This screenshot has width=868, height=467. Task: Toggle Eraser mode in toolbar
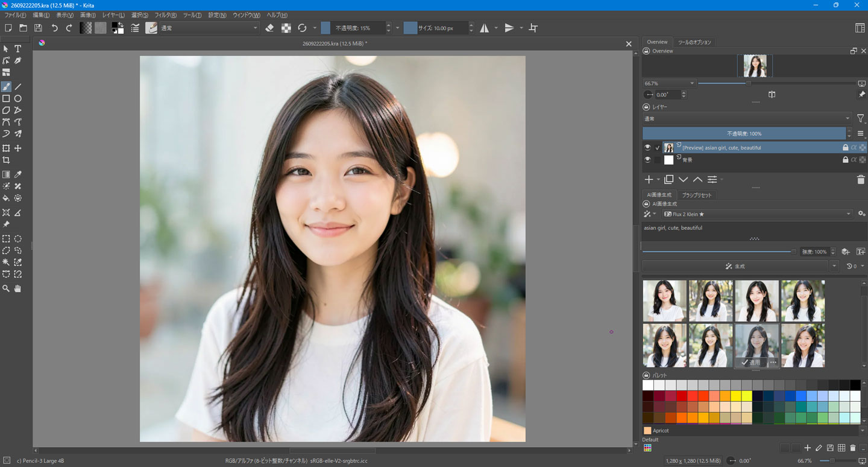(x=270, y=28)
